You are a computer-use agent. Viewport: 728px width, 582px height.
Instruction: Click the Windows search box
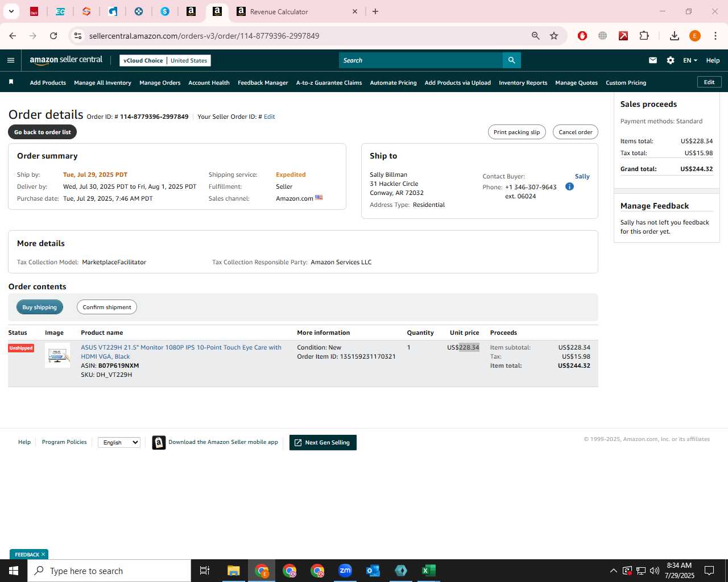(109, 571)
